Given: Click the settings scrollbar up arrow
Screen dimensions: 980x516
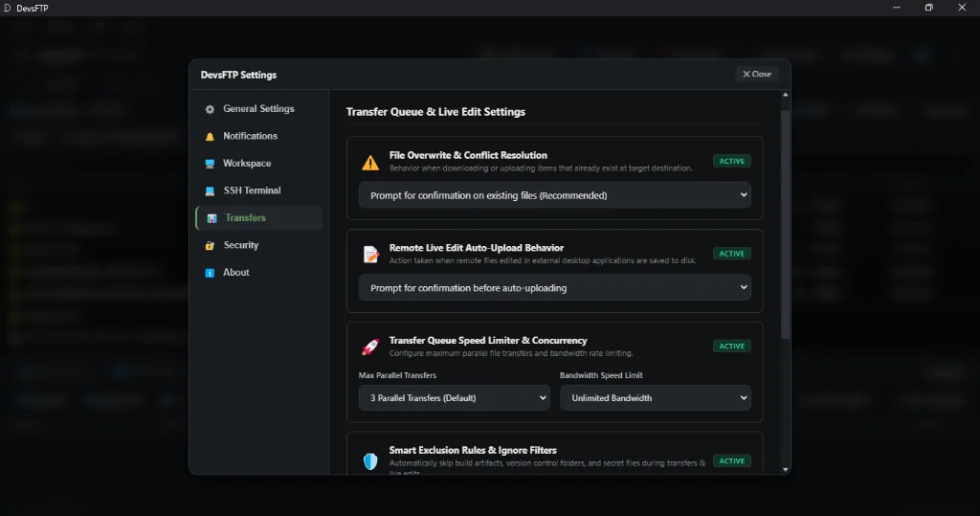Looking at the screenshot, I should pos(786,95).
